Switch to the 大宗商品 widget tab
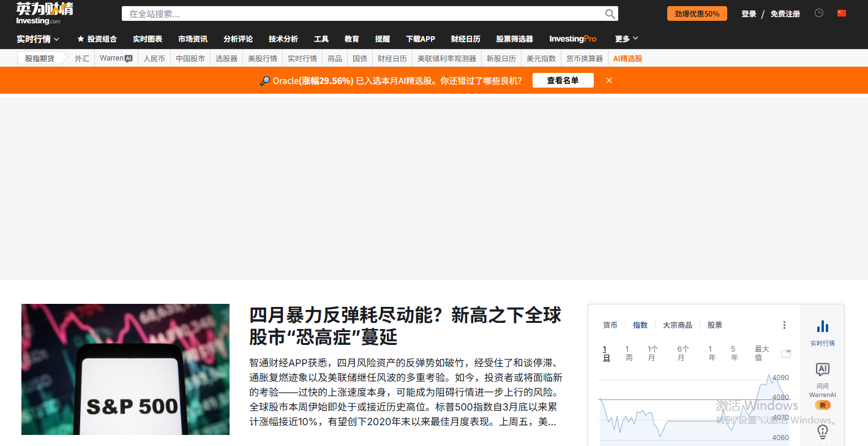The width and height of the screenshot is (868, 446). pyautogui.click(x=678, y=325)
